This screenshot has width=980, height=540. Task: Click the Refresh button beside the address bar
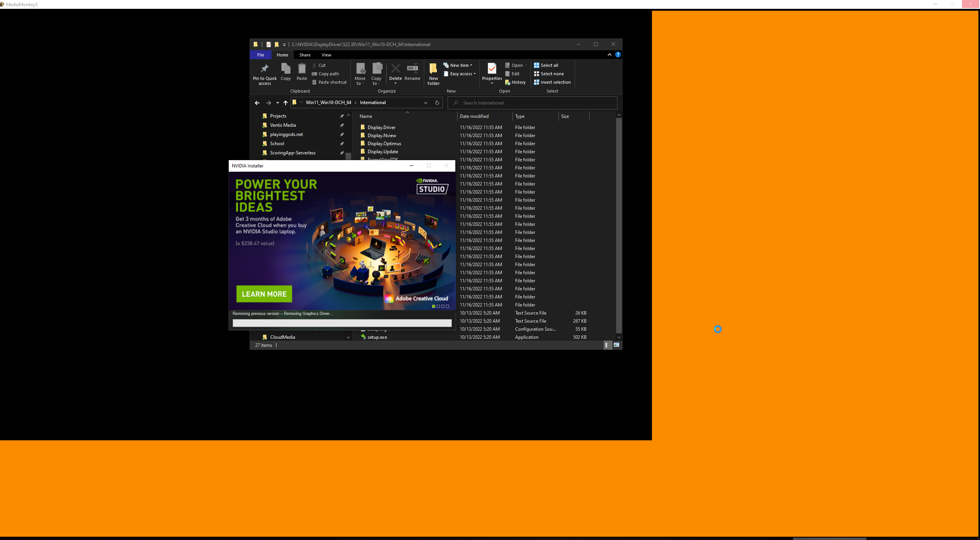pos(437,103)
